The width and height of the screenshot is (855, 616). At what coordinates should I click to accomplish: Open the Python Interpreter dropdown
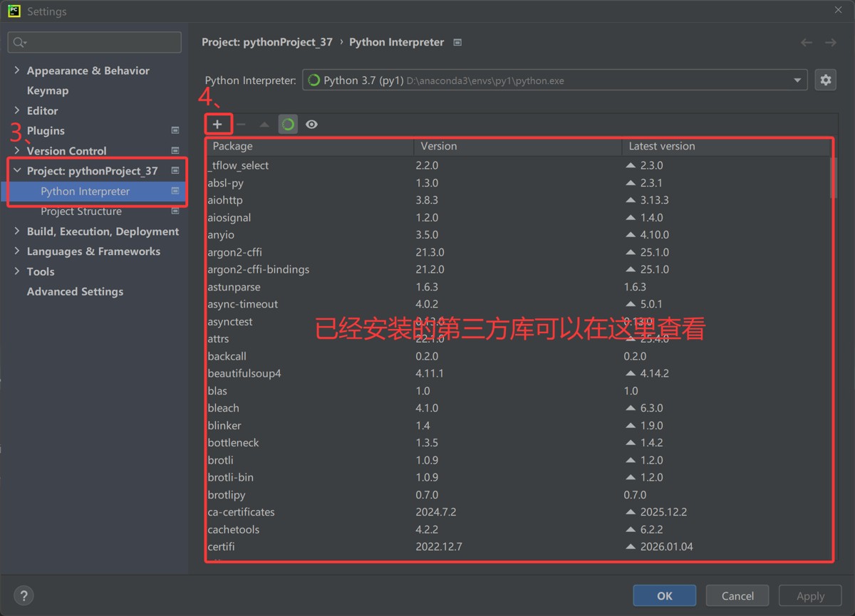pos(554,80)
